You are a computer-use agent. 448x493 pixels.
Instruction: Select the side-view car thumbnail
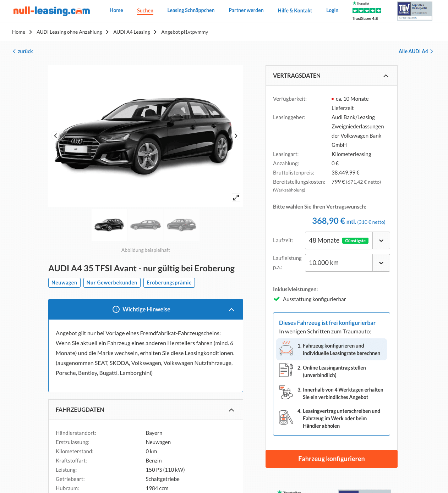[x=146, y=225]
